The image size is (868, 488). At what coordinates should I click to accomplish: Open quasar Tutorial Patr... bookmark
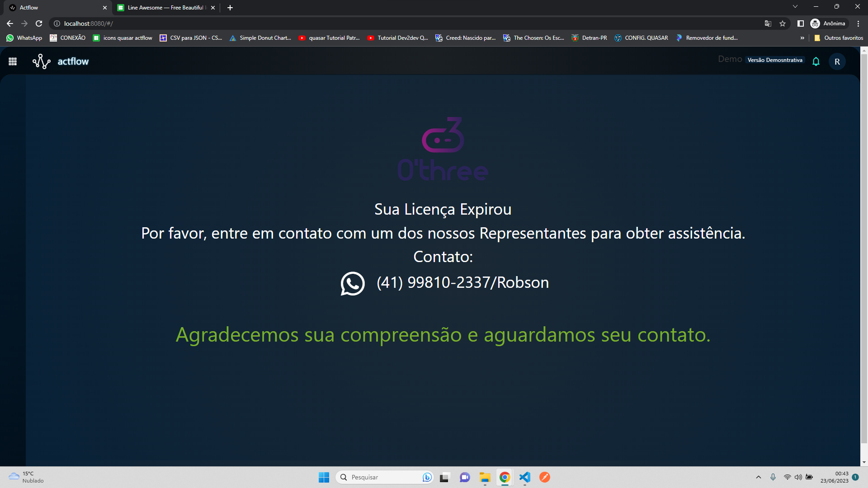(x=329, y=38)
